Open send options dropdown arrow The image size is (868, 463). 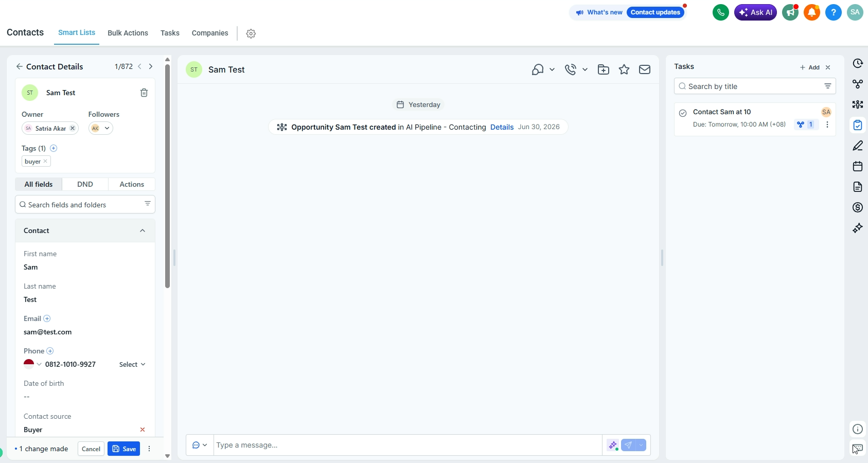641,445
